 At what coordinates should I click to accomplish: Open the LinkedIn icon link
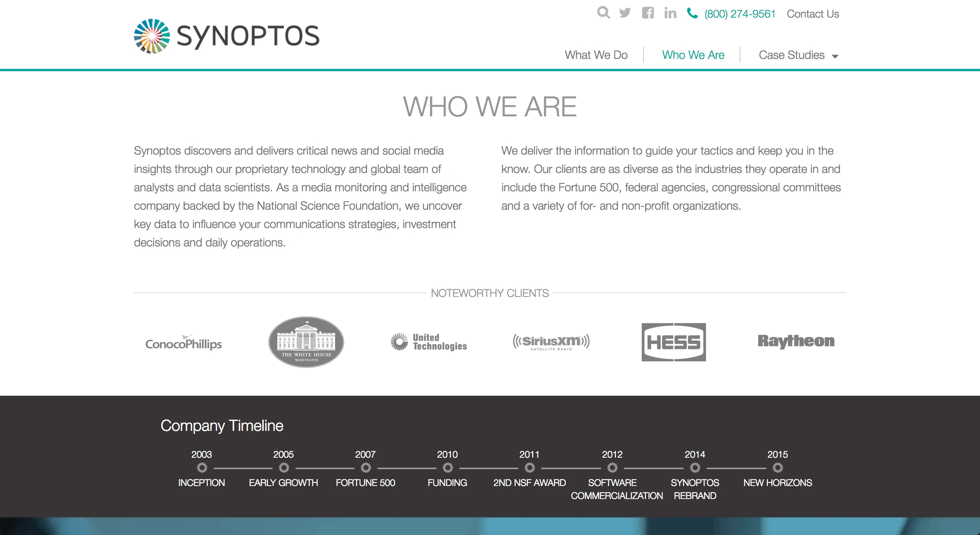click(670, 13)
